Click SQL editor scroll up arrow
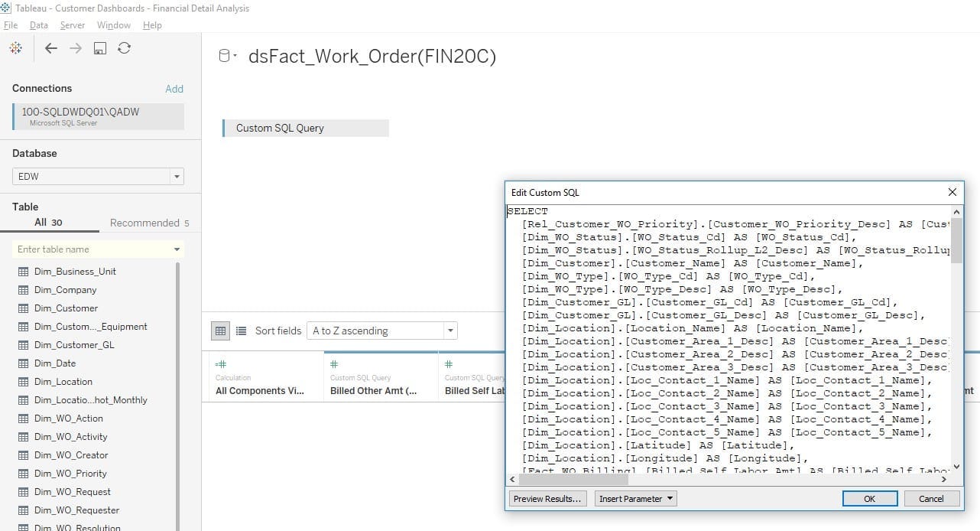This screenshot has height=531, width=980. click(956, 211)
